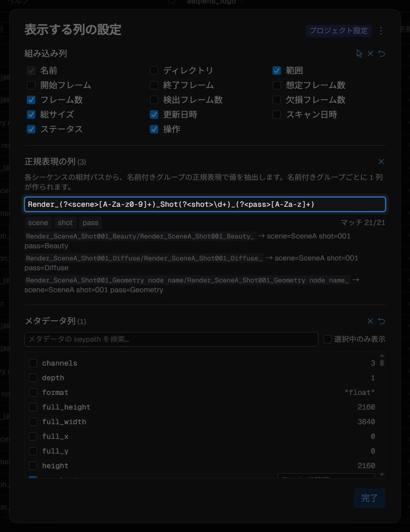410x532 pixels.
Task: Reset built-in columns with the undo icon
Action: (381, 53)
